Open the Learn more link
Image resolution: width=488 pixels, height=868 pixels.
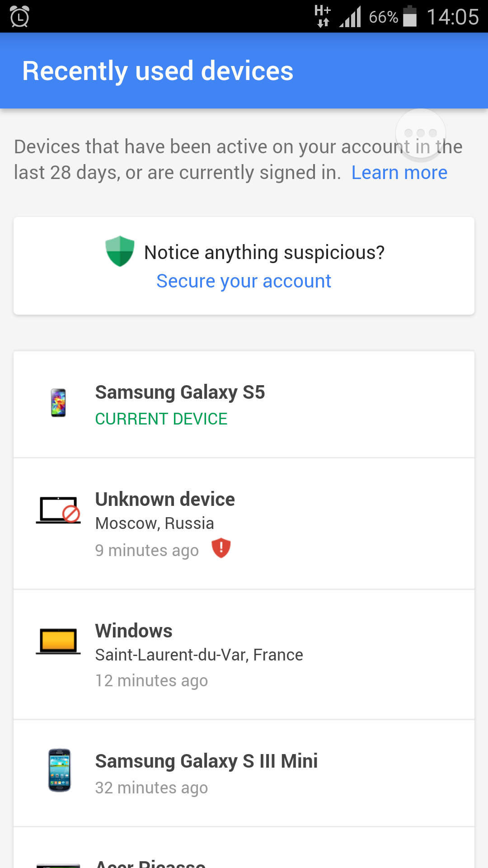[399, 173]
